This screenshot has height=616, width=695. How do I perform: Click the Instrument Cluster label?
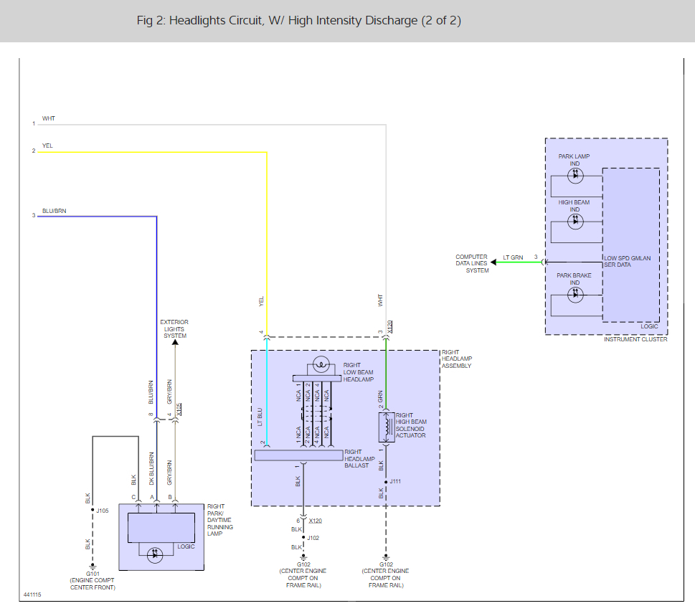tap(635, 339)
